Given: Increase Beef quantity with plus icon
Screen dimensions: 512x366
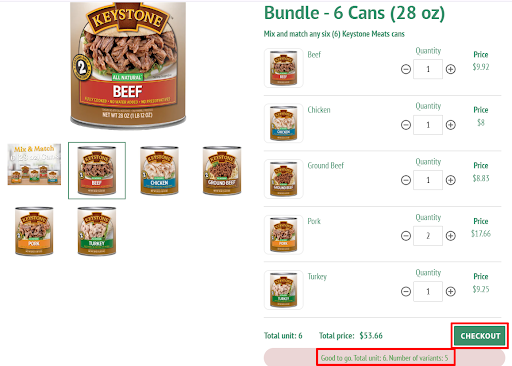Looking at the screenshot, I should tap(451, 69).
